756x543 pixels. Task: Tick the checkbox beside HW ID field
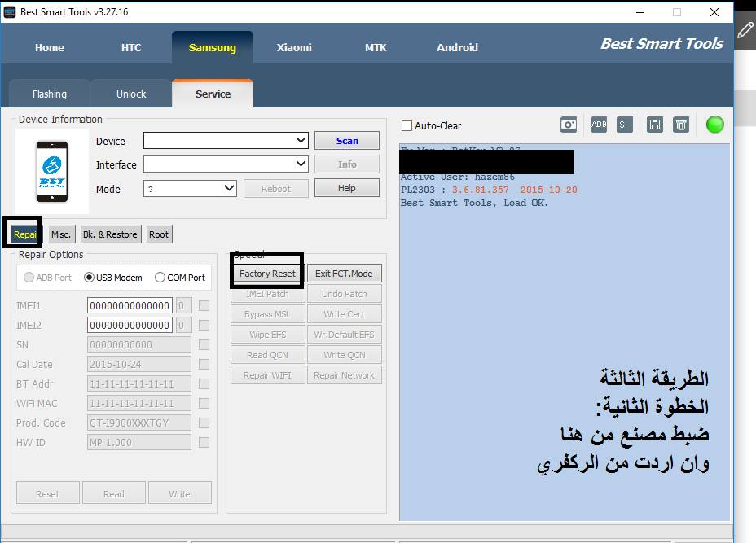coord(204,442)
